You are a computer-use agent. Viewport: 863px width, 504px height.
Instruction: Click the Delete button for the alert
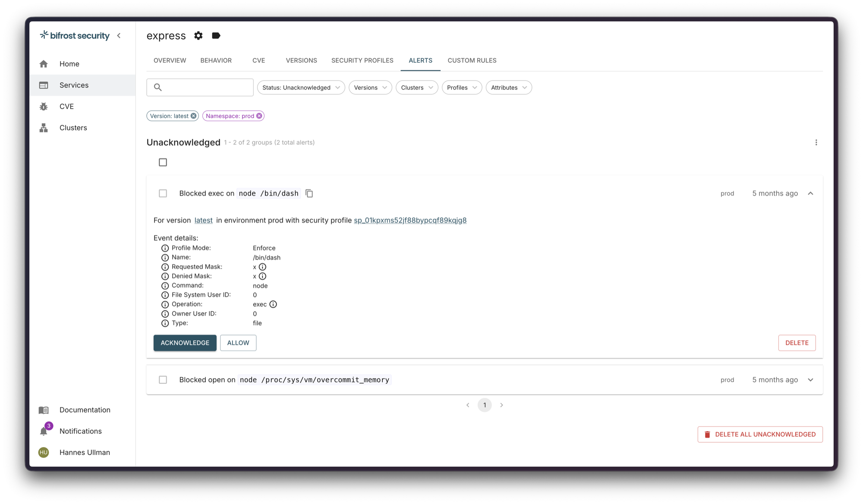pos(797,343)
